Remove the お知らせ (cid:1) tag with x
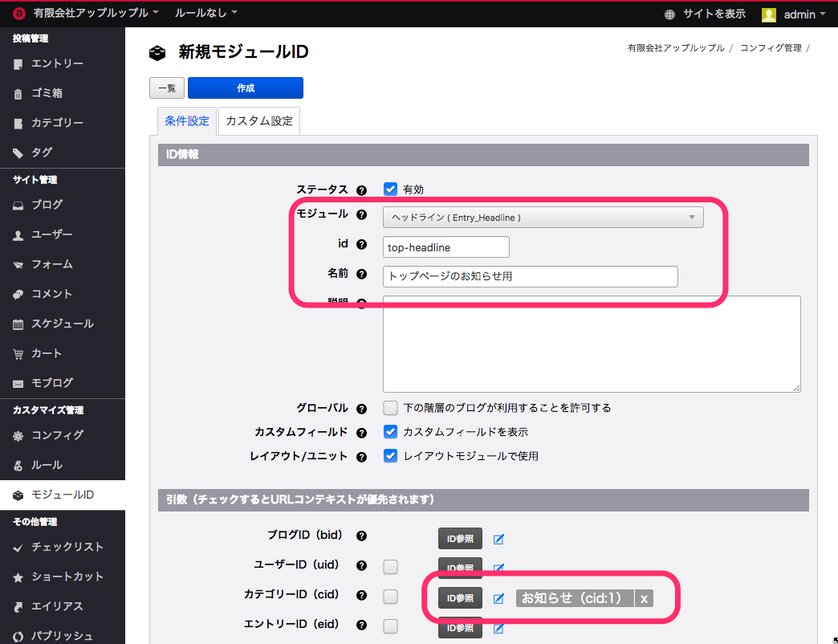The height and width of the screenshot is (644, 838). pos(644,598)
